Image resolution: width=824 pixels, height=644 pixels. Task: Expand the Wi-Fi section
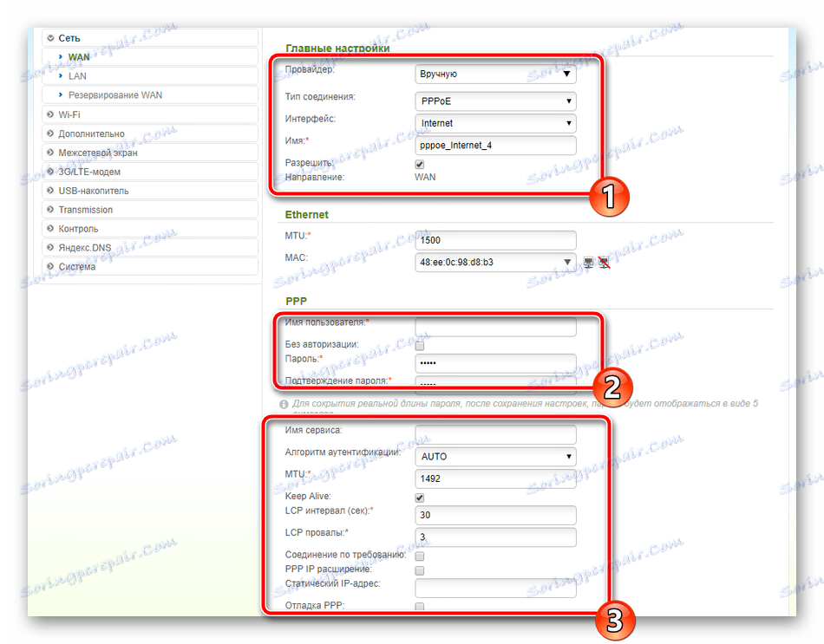coord(150,114)
